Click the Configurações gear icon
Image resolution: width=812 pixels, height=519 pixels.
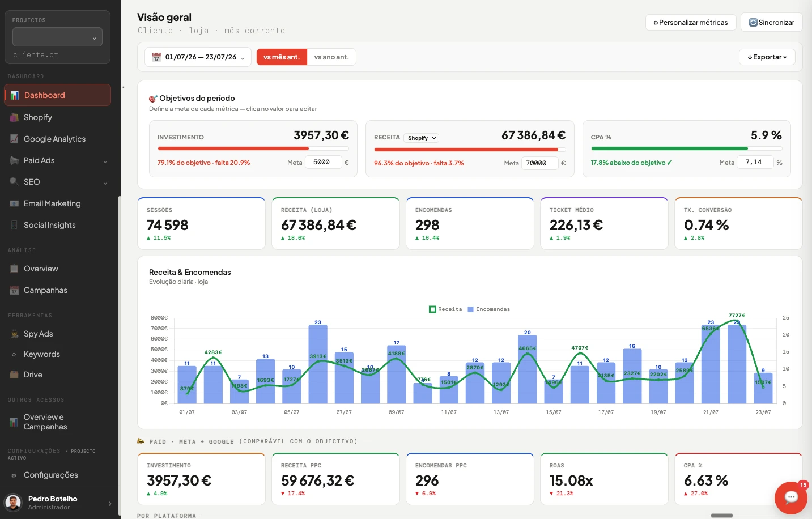pos(14,475)
